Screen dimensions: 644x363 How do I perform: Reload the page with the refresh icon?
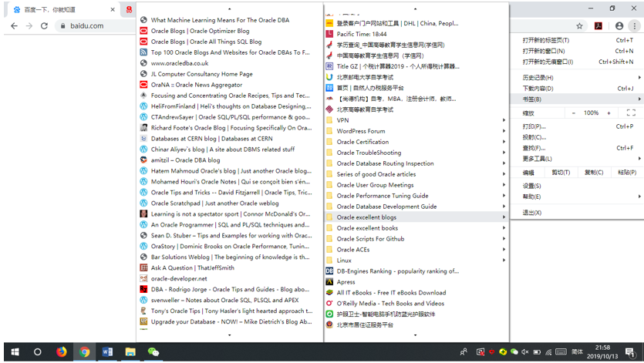click(46, 25)
